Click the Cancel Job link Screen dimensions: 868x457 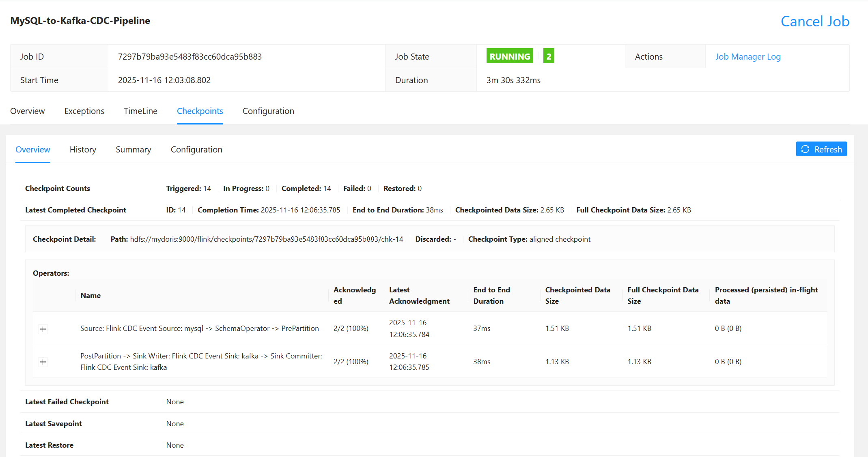814,21
